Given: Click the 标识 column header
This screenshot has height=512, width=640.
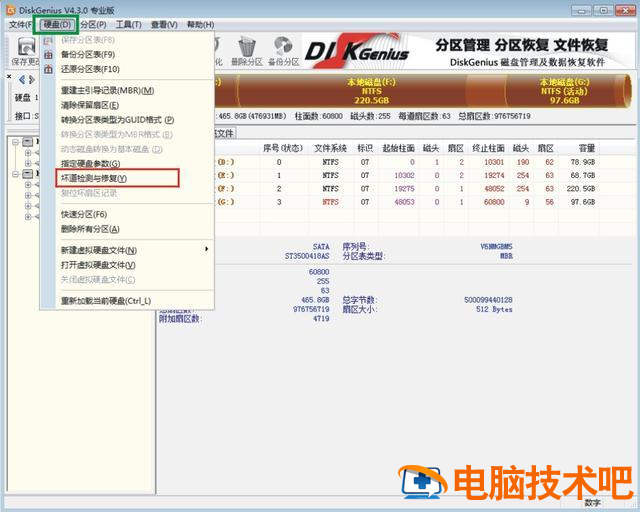Looking at the screenshot, I should 365,148.
